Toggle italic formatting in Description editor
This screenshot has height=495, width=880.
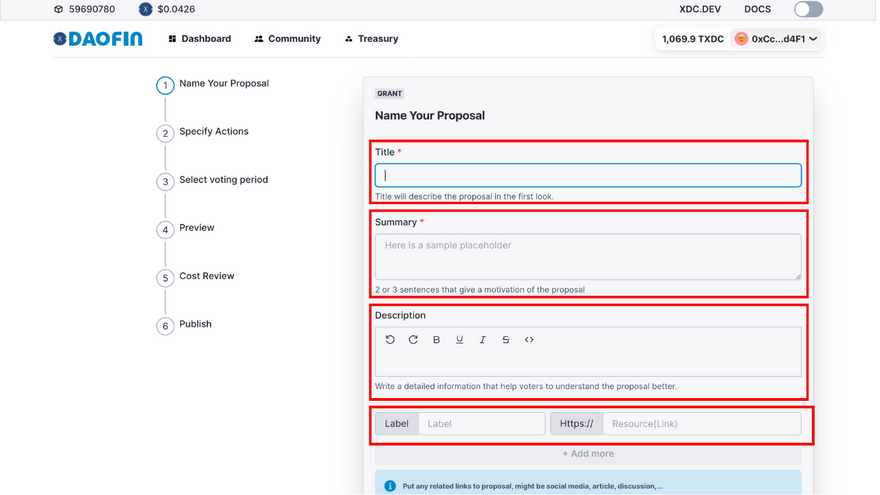coord(483,340)
